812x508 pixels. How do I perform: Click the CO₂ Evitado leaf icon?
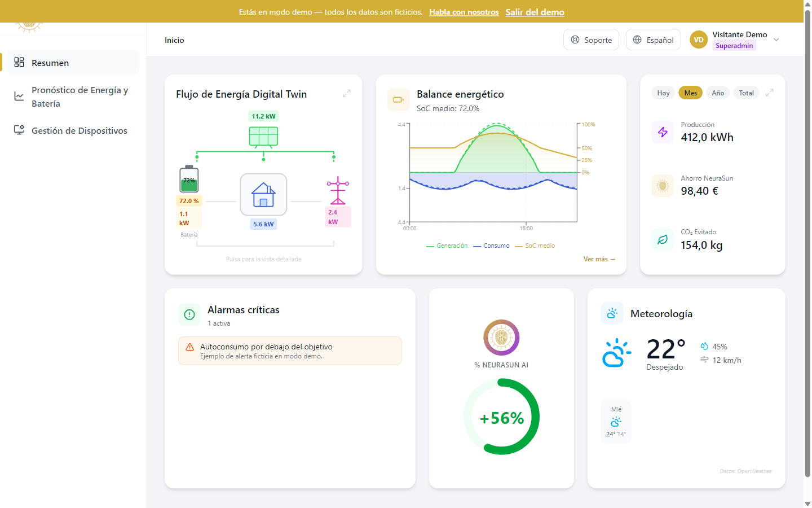[x=663, y=240]
